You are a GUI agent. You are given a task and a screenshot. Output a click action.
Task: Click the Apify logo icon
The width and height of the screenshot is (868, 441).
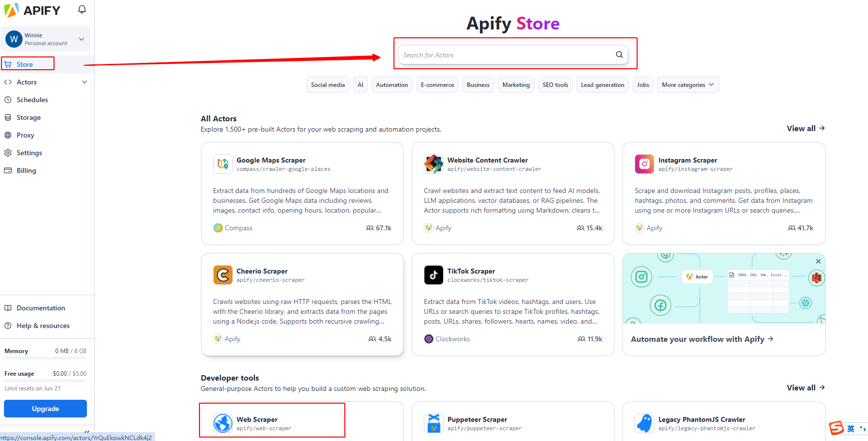click(11, 10)
